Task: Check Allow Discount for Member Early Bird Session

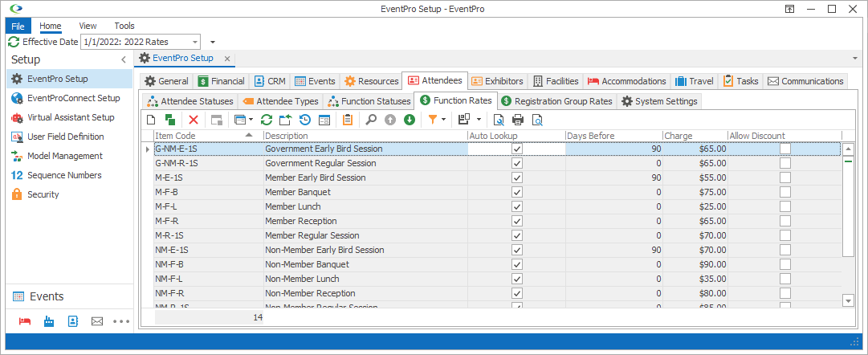Action: pyautogui.click(x=785, y=177)
